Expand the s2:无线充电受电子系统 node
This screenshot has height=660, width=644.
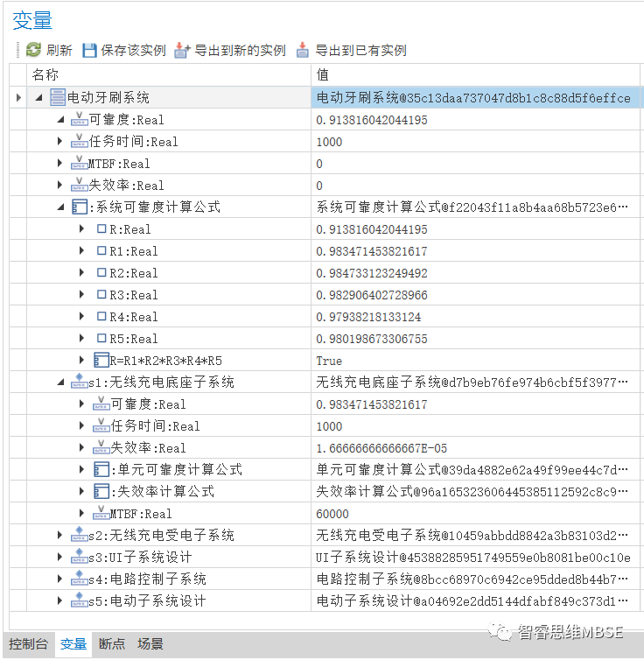coord(59,535)
